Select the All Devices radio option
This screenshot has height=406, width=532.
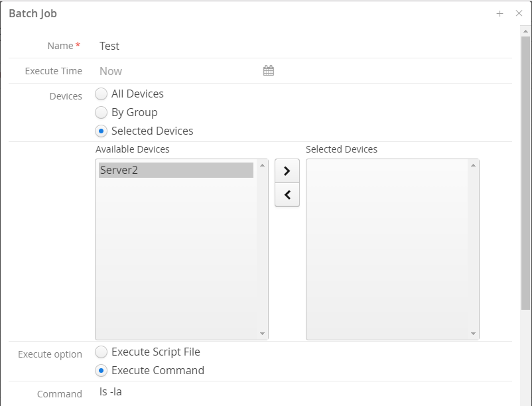pyautogui.click(x=101, y=94)
